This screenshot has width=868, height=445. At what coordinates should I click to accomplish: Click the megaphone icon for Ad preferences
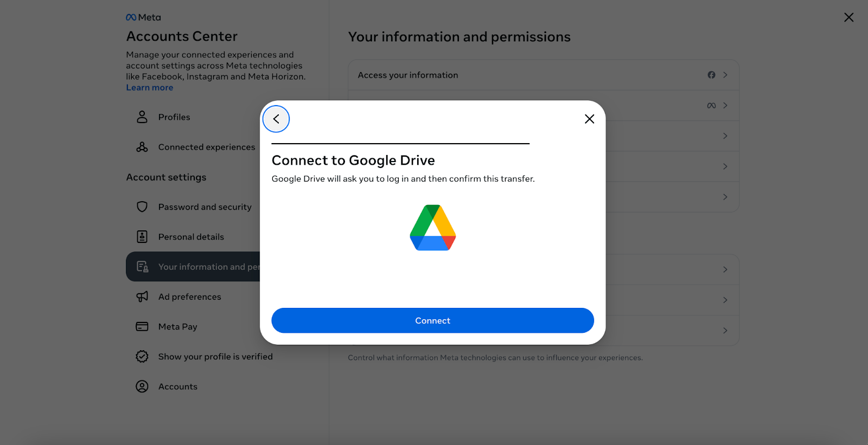[x=142, y=297]
